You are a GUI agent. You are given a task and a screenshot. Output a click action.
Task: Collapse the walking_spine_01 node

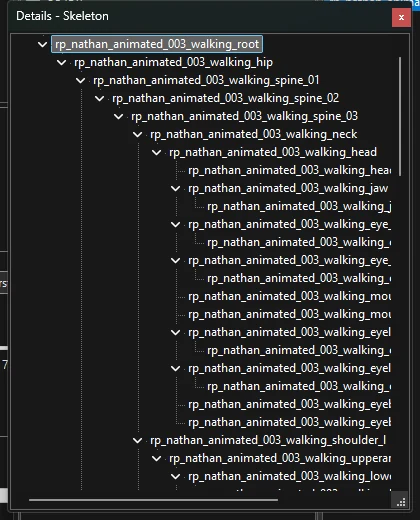[80, 80]
